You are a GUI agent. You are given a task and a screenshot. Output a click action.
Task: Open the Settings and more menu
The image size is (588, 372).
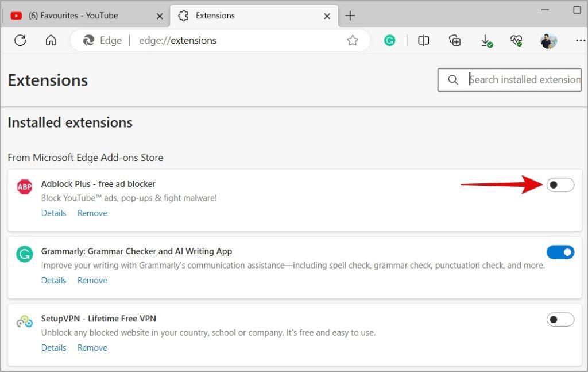(581, 40)
